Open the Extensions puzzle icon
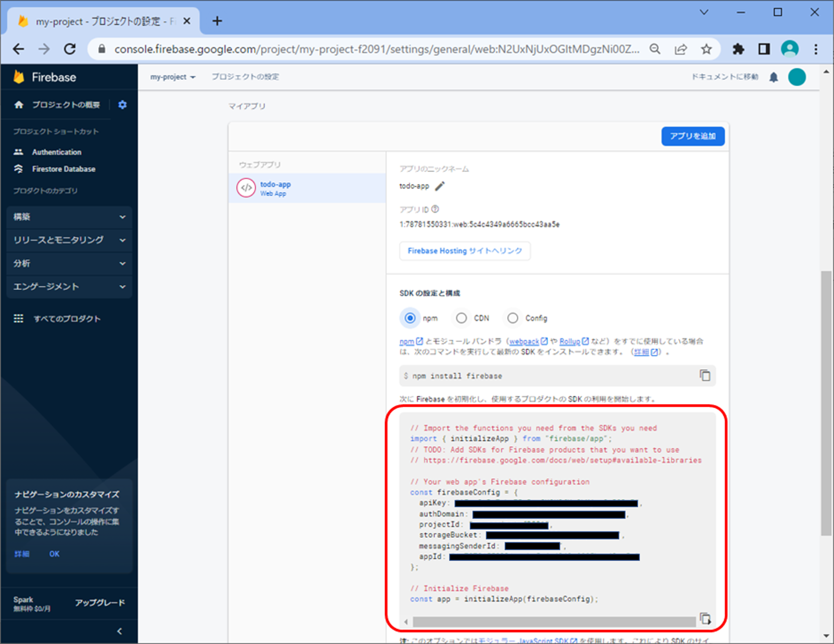Screen dimensions: 834x644 (738, 49)
